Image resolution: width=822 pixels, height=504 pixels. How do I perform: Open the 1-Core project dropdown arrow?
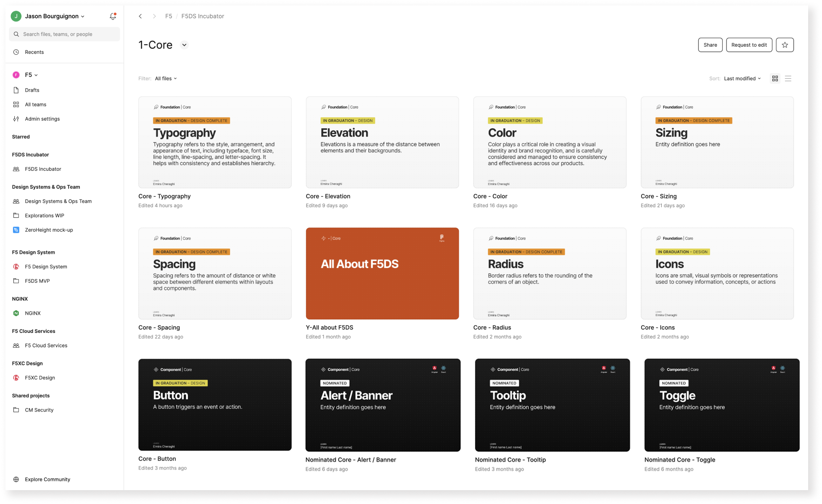pos(184,45)
